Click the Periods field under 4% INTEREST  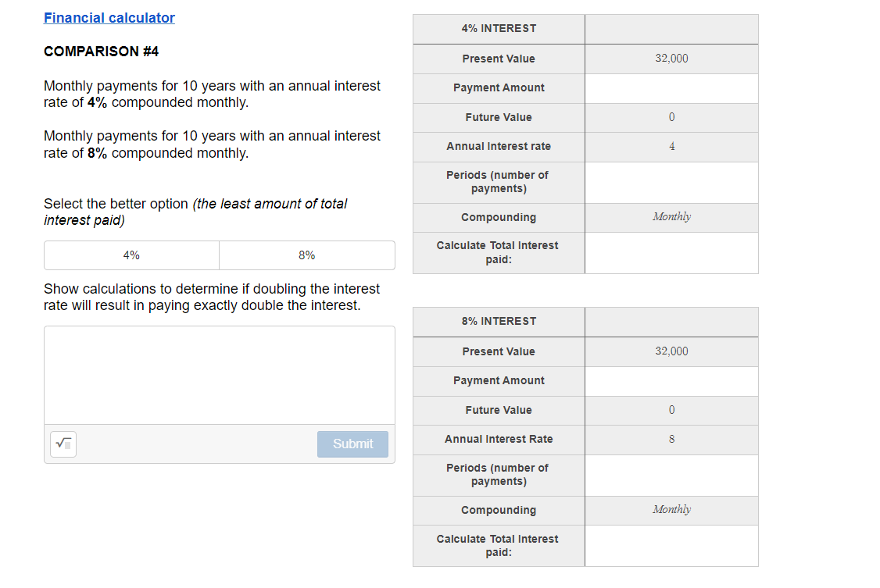[x=671, y=182]
